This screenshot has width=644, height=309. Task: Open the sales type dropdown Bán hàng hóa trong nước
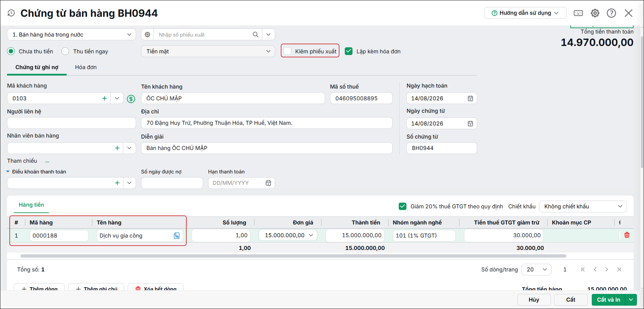71,35
